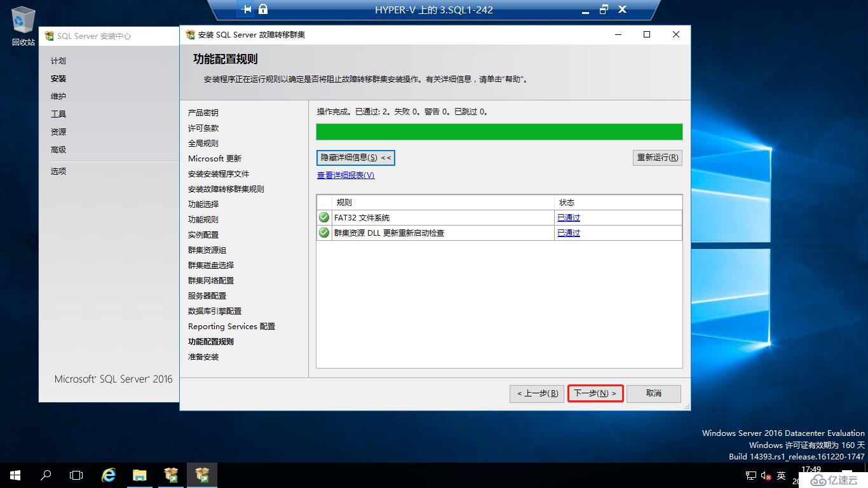Viewport: 868px width, 488px height.
Task: Go back with 上一步(B) button
Action: click(537, 393)
